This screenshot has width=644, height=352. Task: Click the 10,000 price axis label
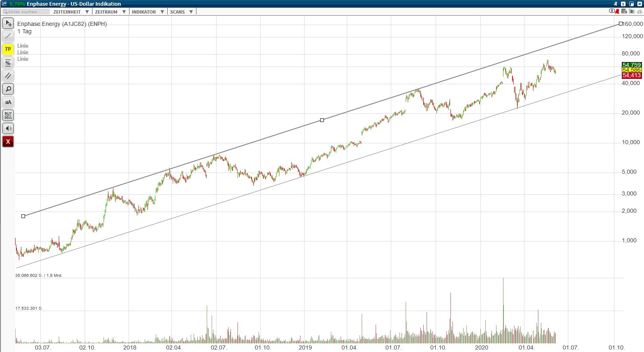pos(631,142)
